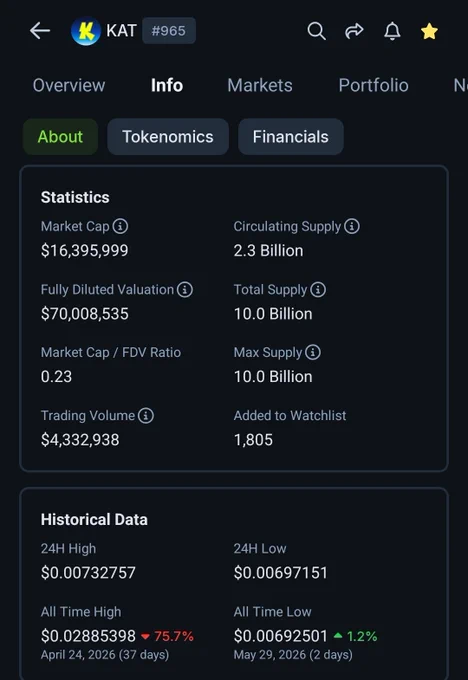The image size is (468, 680).
Task: Show Total Supply info icon
Action: point(318,289)
